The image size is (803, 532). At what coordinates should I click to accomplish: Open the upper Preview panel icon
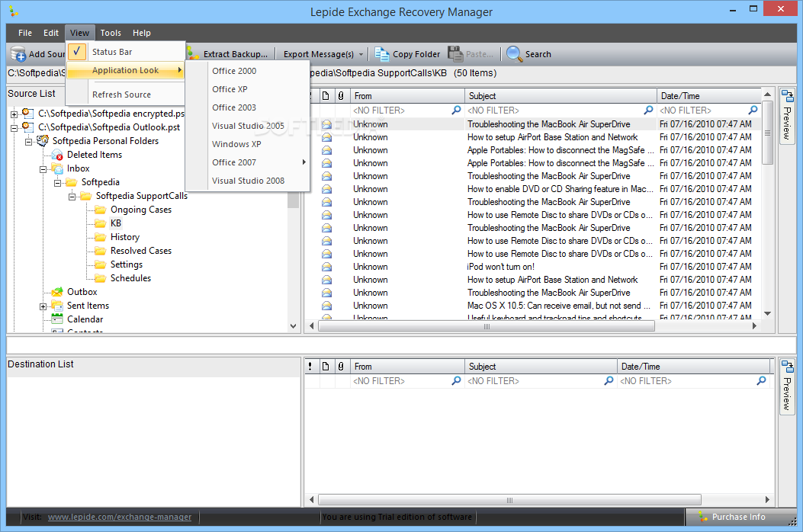[x=787, y=96]
